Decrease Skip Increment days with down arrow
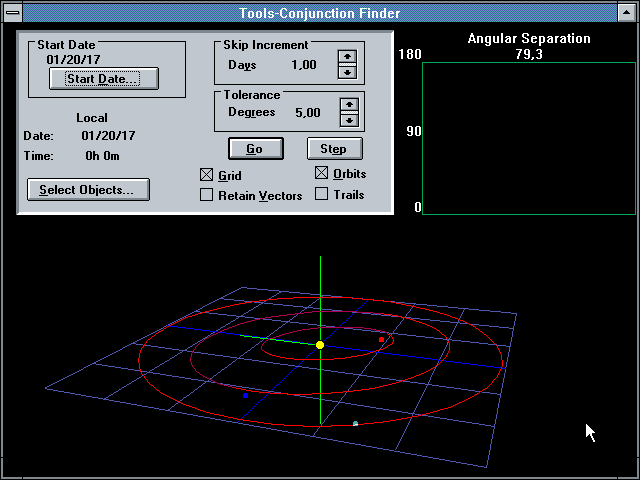This screenshot has height=480, width=640. 348,72
